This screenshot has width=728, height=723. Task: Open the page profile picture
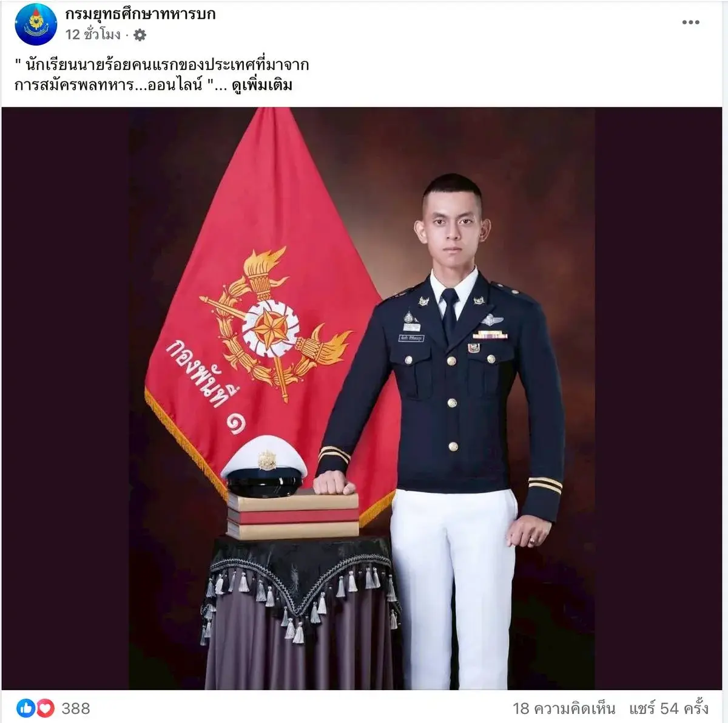click(x=36, y=24)
